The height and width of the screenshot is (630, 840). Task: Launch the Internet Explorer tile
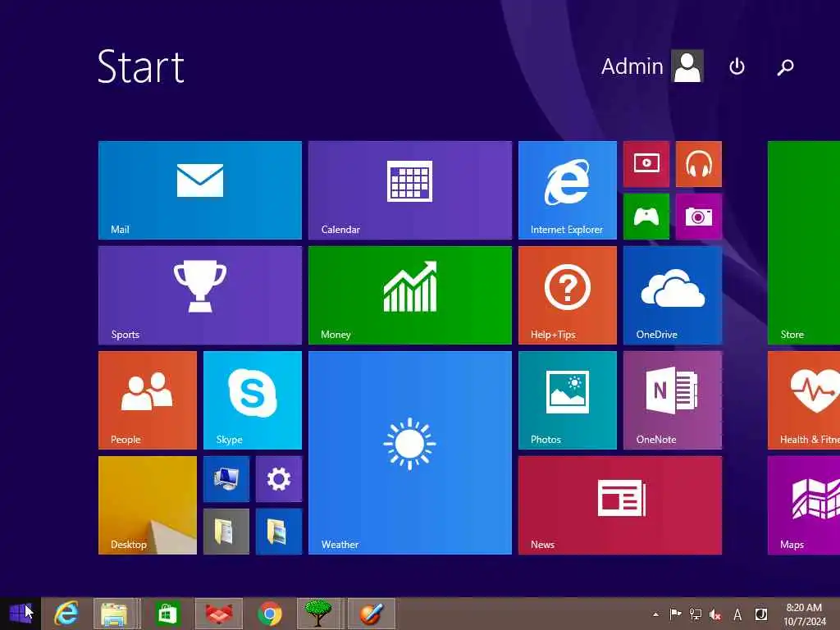click(568, 190)
